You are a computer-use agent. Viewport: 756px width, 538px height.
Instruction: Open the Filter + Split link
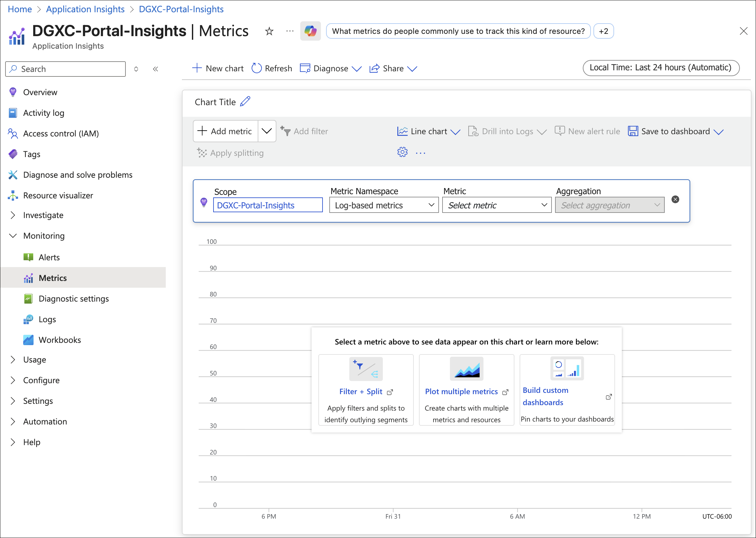[x=361, y=392]
